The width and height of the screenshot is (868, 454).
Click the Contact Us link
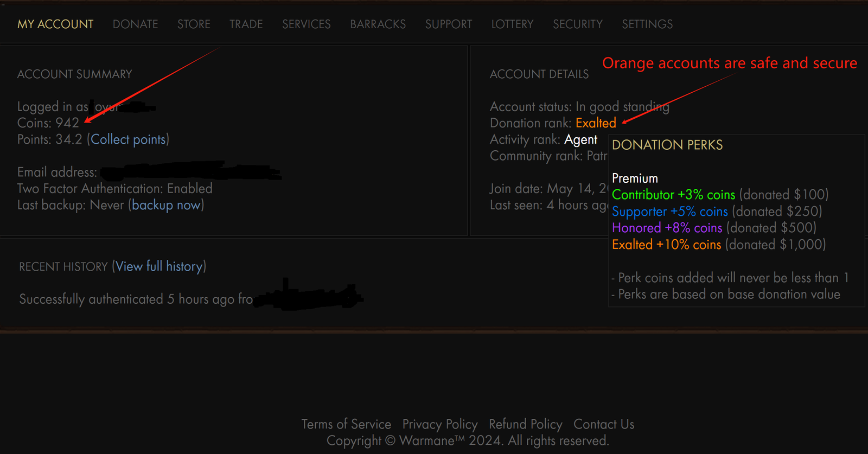point(604,424)
